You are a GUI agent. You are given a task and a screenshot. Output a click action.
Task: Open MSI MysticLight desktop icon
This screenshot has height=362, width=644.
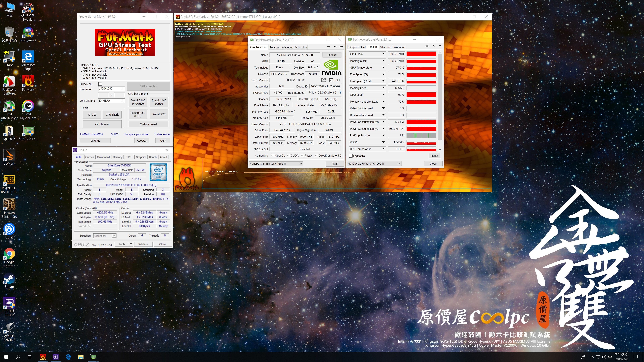28,110
